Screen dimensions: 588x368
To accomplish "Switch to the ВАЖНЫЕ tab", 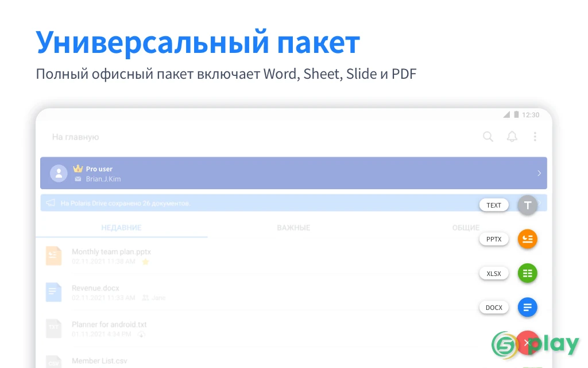I will click(293, 228).
